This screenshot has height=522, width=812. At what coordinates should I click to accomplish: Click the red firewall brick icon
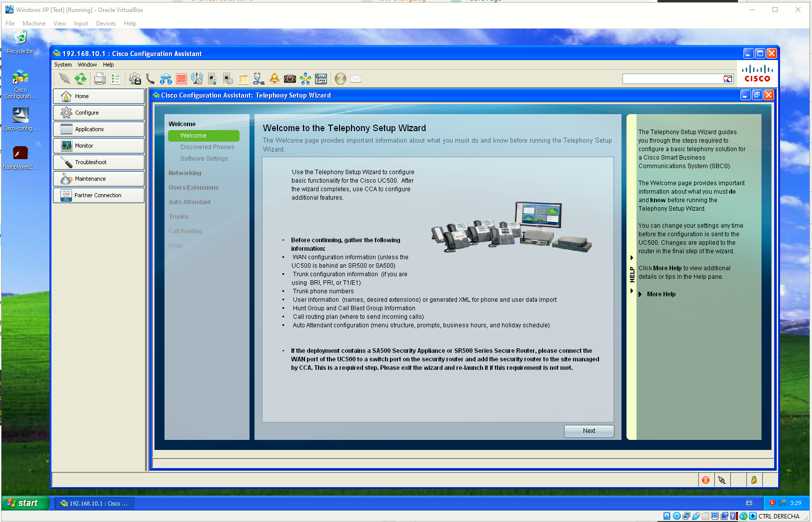(181, 79)
